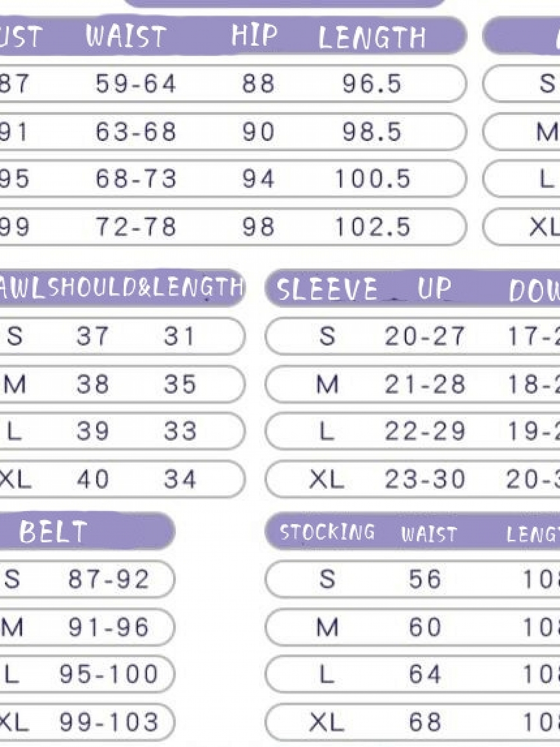Click the 72-78 waist cell

pyautogui.click(x=136, y=227)
